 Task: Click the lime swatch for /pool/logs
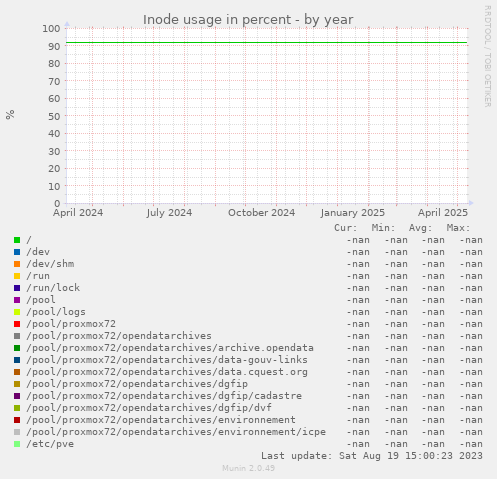[x=17, y=312]
